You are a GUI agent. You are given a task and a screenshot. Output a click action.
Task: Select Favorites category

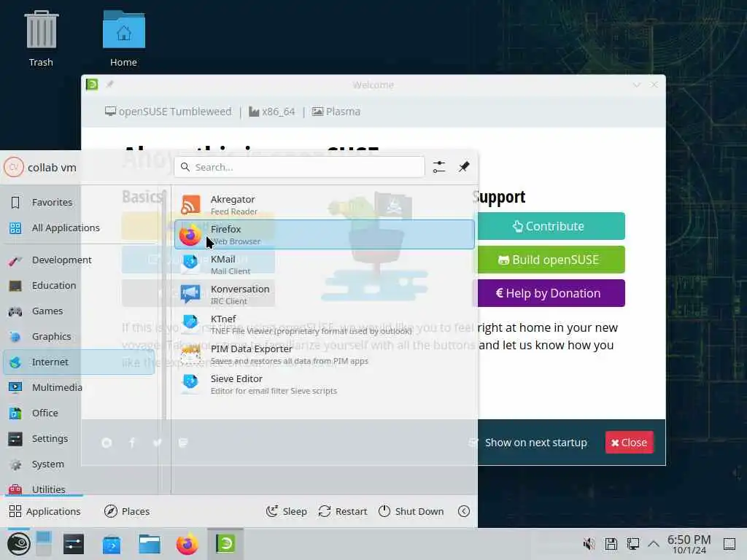[79, 203]
